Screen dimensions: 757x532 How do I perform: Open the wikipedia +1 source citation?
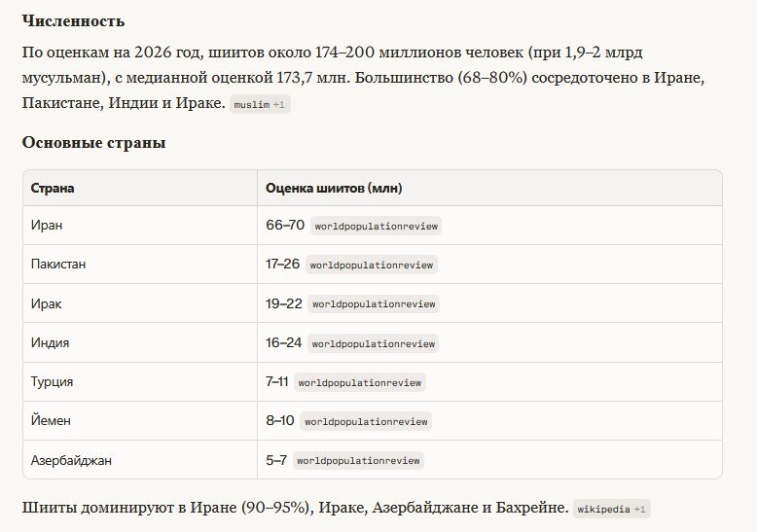point(613,509)
